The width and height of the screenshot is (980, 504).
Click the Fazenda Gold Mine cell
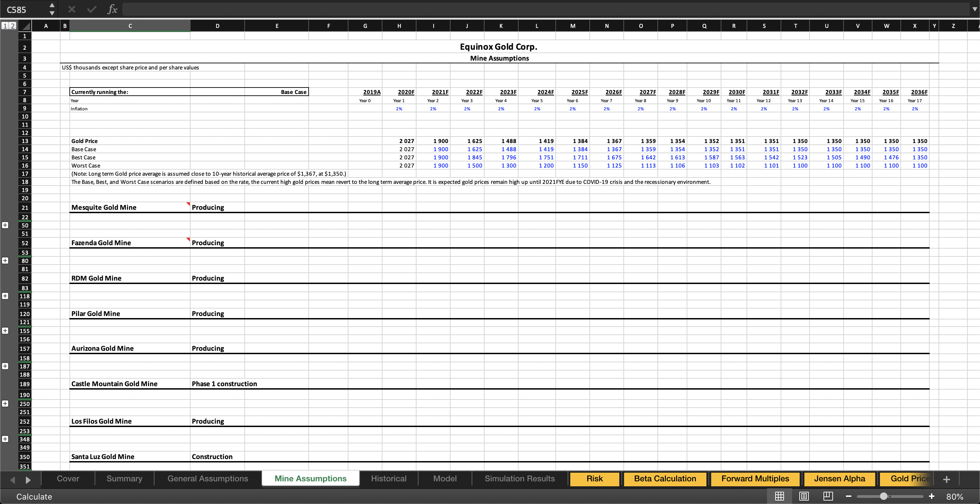tap(130, 243)
